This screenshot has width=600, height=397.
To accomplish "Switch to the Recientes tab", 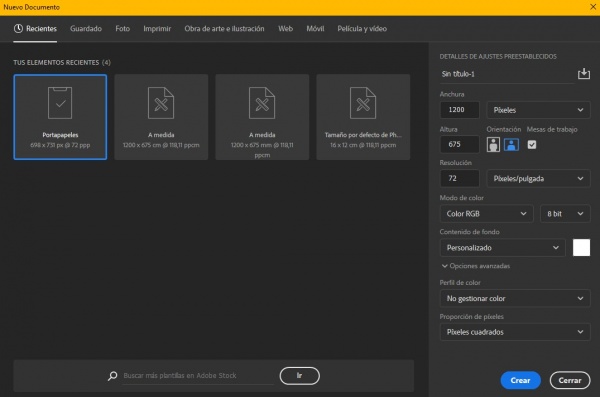I will [x=35, y=29].
